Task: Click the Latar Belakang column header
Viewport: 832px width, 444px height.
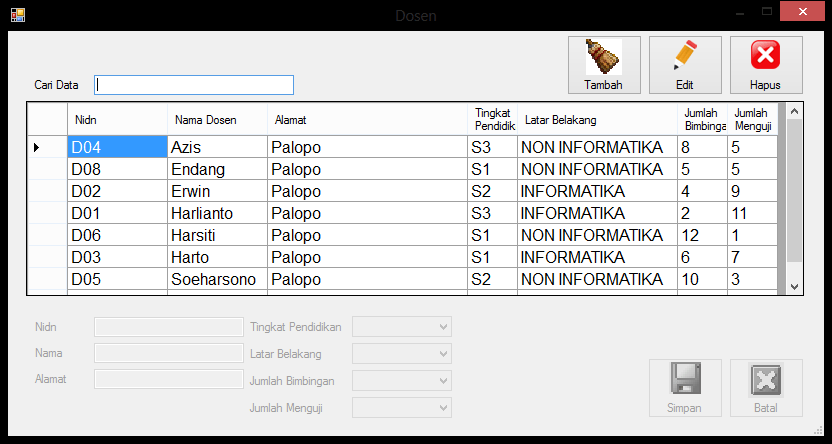Action: click(x=595, y=120)
